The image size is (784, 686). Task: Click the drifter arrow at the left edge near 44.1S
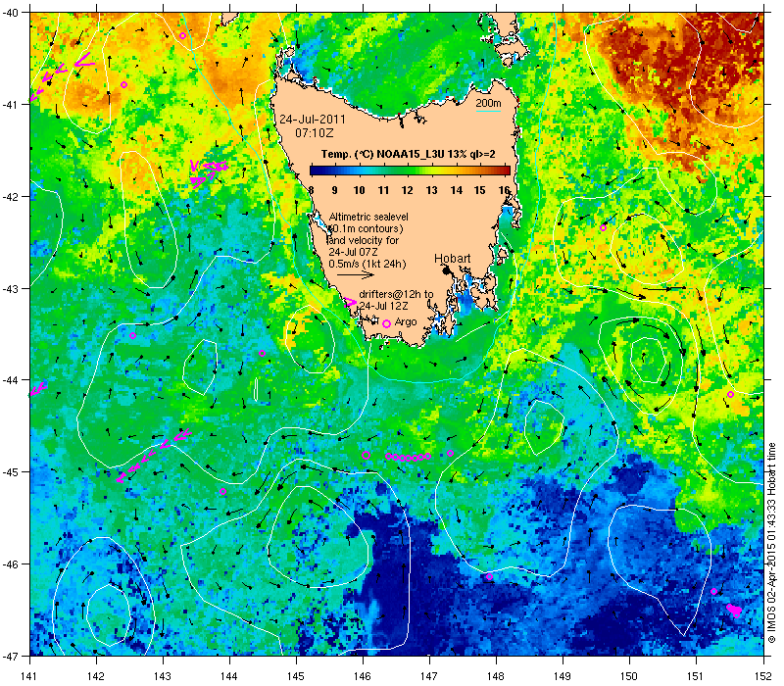[38, 389]
